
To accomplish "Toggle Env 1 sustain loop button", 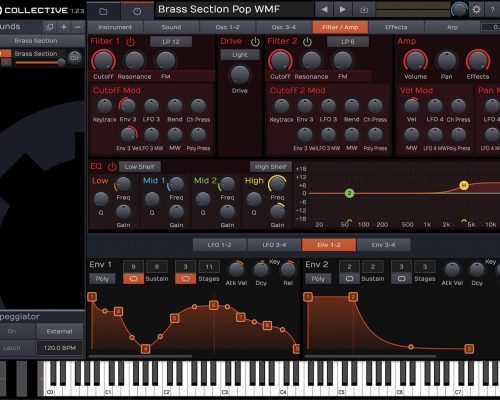I will coord(133,278).
